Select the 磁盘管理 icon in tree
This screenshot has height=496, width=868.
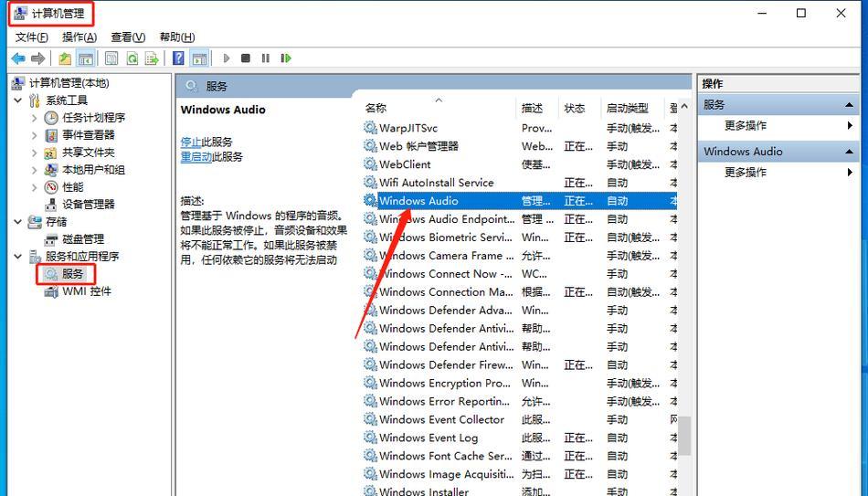pos(51,239)
